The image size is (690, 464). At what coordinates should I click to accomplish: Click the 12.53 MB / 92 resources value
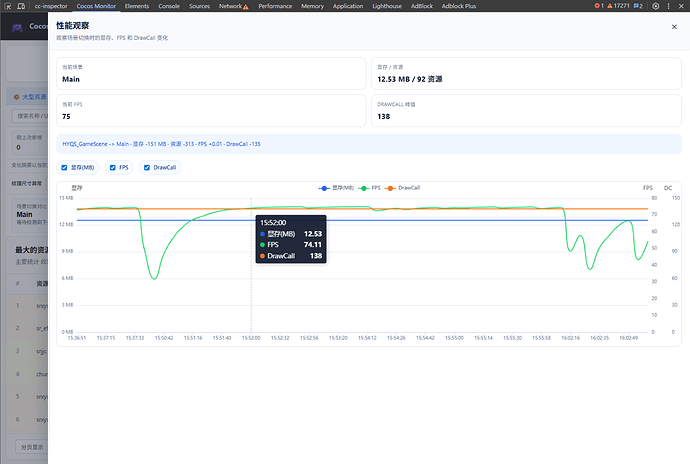(x=410, y=79)
